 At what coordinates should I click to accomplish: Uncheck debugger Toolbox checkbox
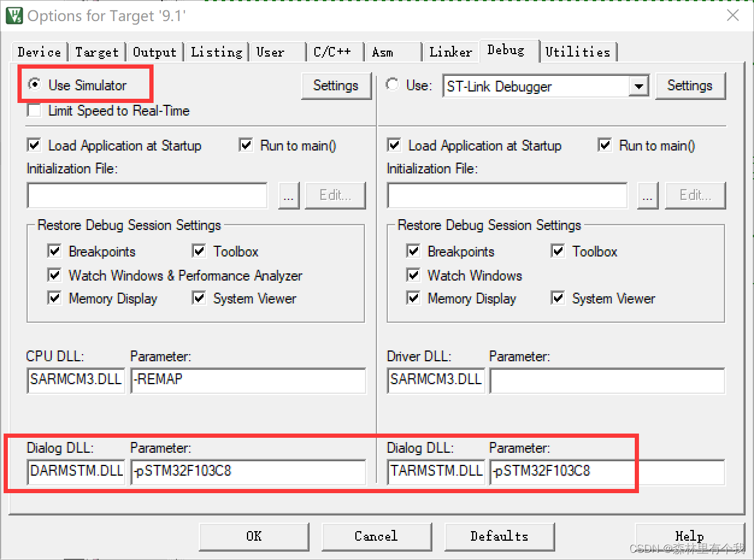tap(558, 251)
